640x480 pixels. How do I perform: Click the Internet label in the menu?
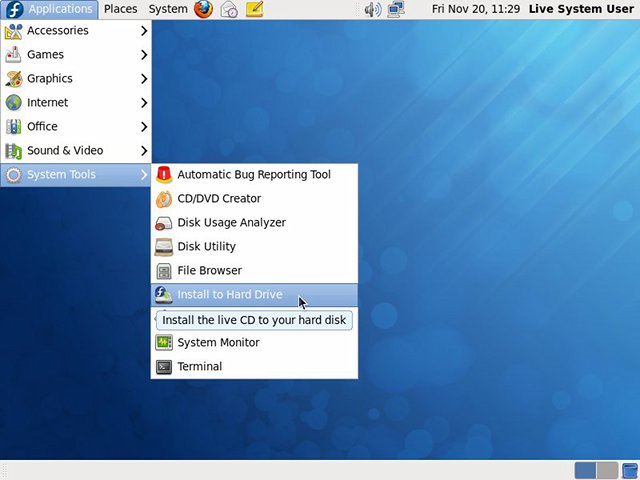47,102
